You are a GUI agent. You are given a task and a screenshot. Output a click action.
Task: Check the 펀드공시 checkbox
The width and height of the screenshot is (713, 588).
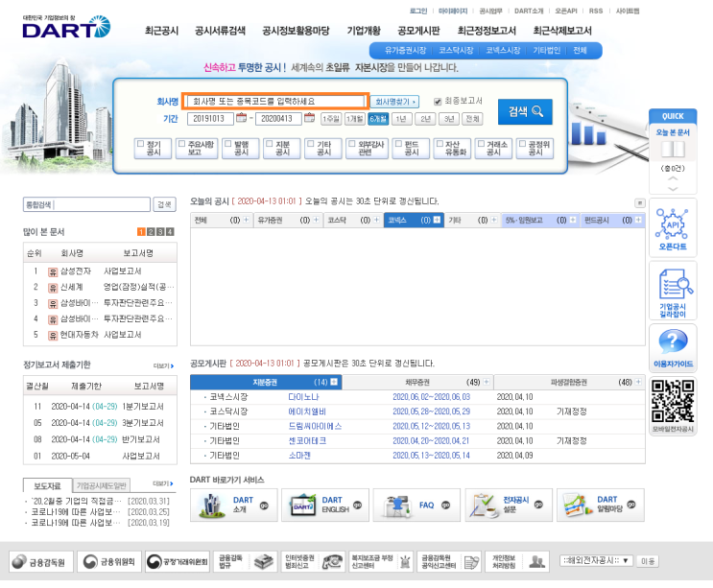click(398, 144)
